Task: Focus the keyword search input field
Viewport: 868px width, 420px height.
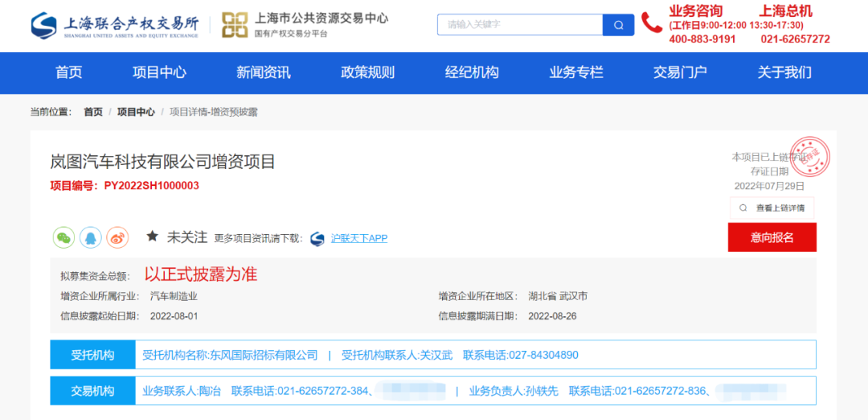Action: 520,25
